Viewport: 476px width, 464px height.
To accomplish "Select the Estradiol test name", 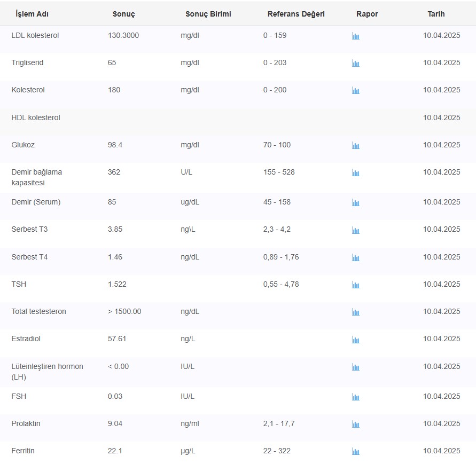I will (26, 339).
